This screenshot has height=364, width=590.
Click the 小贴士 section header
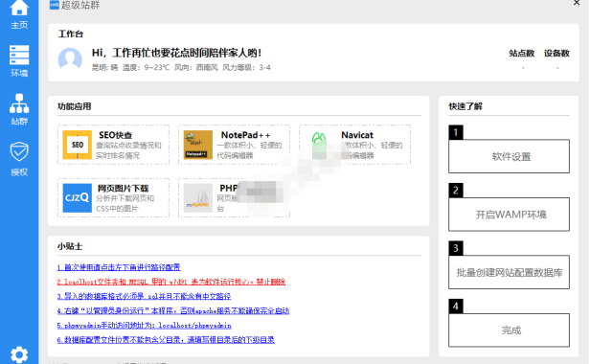pyautogui.click(x=70, y=246)
